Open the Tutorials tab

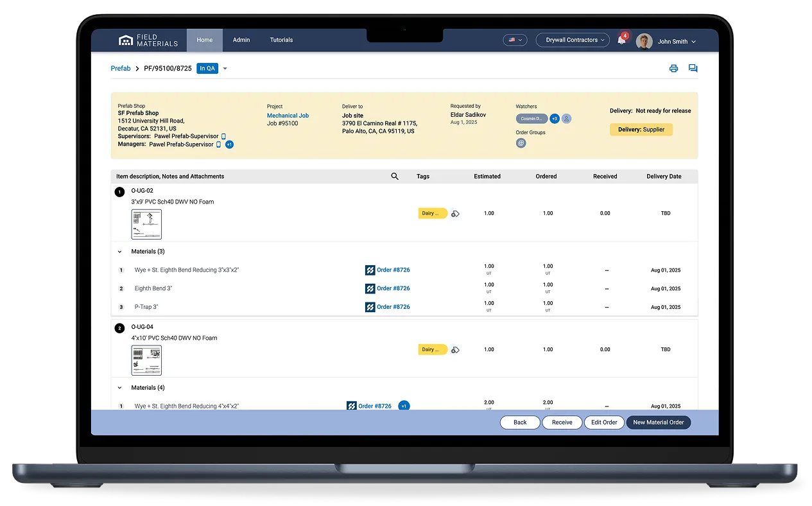281,40
